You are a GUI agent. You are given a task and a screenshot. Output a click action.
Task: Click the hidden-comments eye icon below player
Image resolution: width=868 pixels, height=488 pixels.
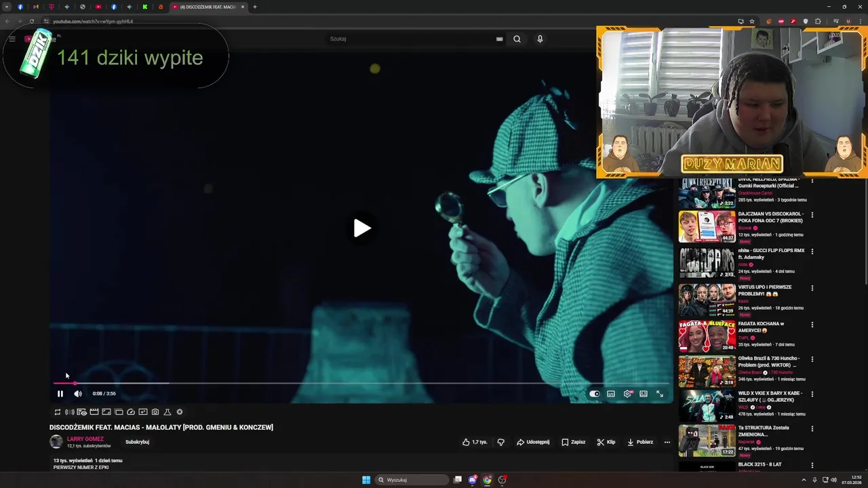pyautogui.click(x=82, y=412)
